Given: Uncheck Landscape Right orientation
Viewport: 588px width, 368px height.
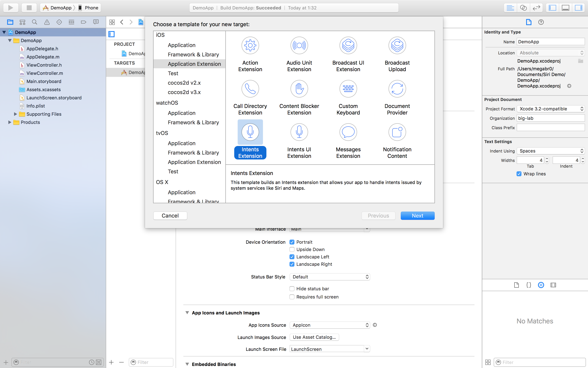Looking at the screenshot, I should (292, 264).
